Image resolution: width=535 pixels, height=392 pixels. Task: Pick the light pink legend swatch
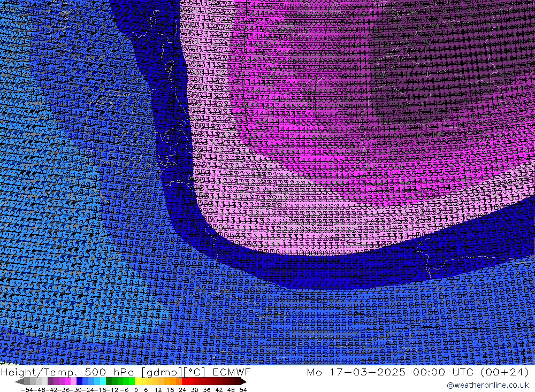73,381
